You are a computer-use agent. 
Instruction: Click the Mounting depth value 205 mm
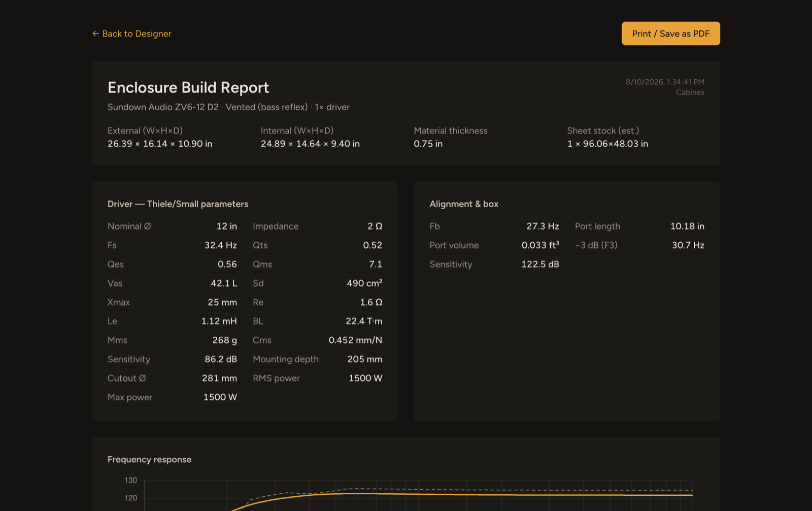tap(364, 359)
